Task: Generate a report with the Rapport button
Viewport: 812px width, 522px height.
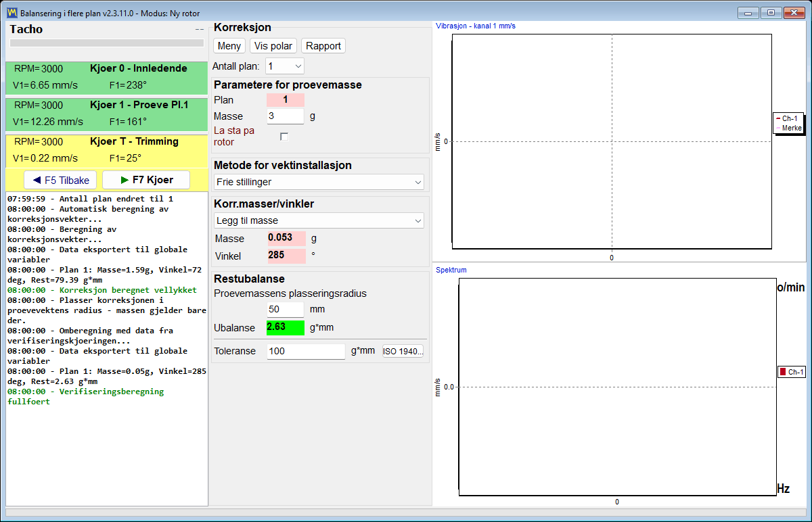Action: 323,46
